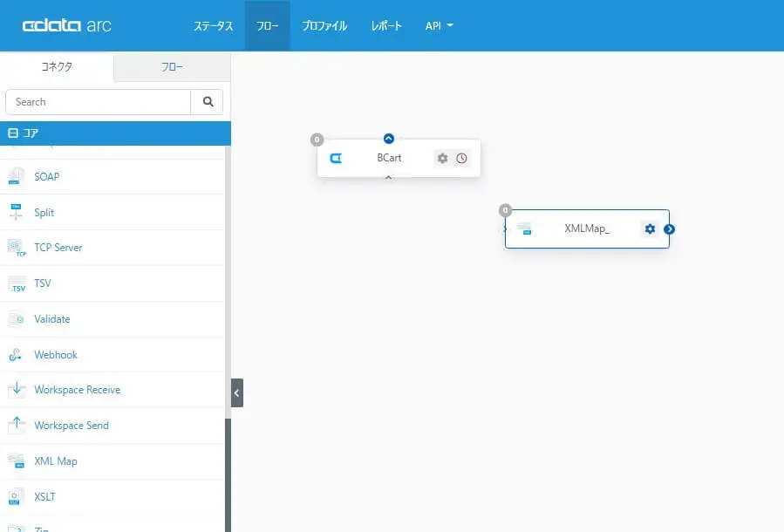Screen dimensions: 784x532
Task: Select the TCP Server connector icon
Action: (x=16, y=248)
